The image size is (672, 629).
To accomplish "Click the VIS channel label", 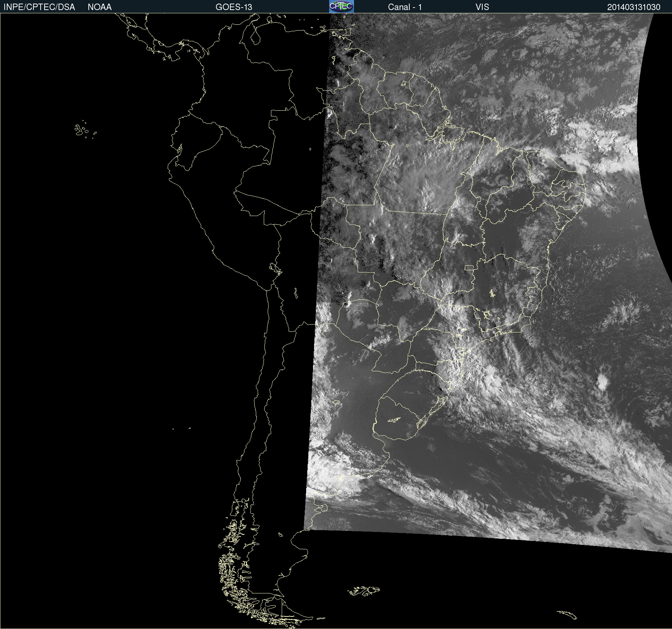I will (x=482, y=7).
